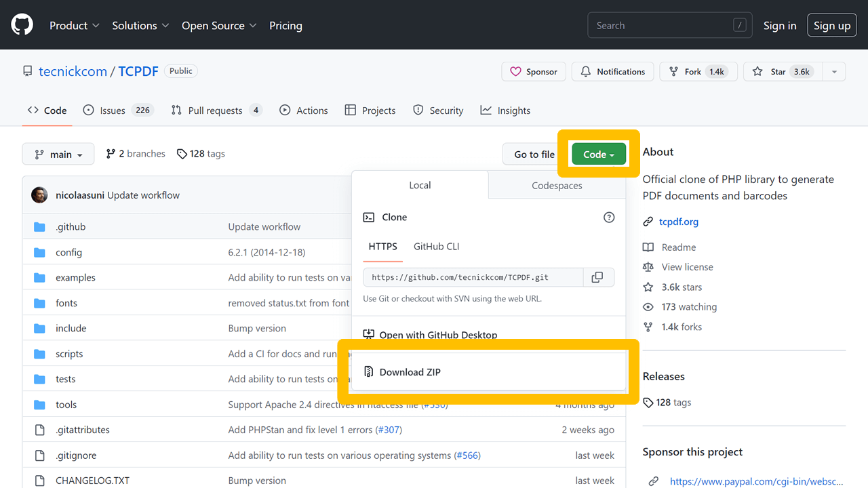868x488 pixels.
Task: Click the GitHub logo icon
Action: click(x=22, y=26)
